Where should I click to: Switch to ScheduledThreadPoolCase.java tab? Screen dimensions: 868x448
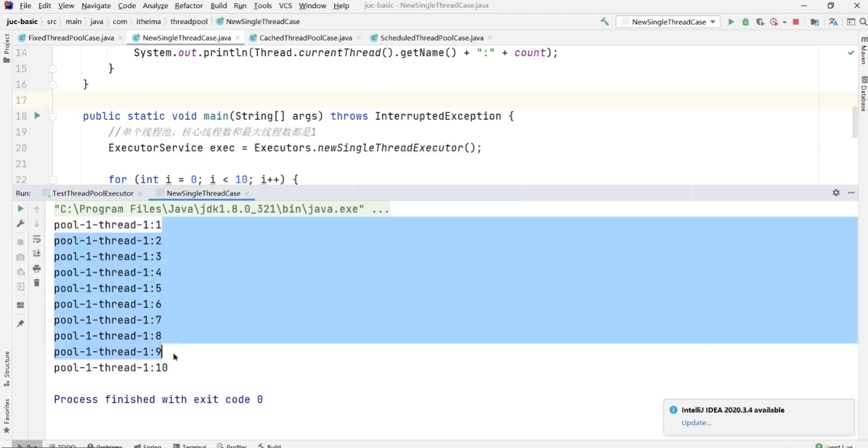[x=432, y=38]
